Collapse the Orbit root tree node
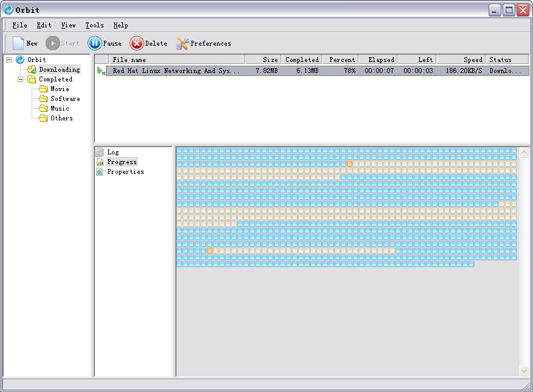533x392 pixels. [x=9, y=60]
